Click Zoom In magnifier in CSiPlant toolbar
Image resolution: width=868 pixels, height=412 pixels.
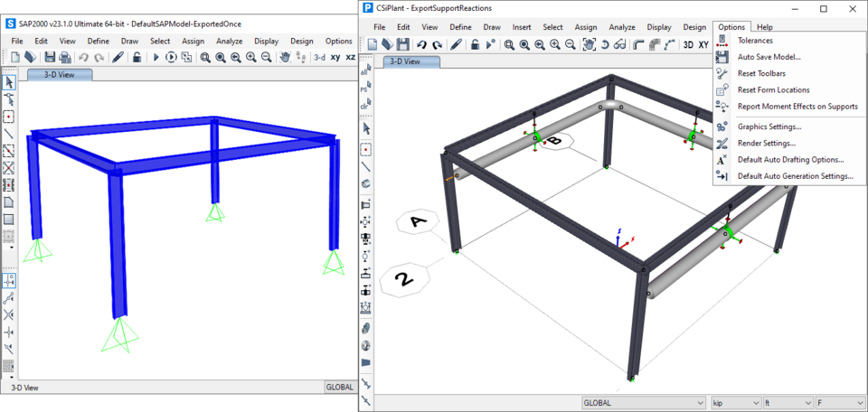tap(554, 45)
